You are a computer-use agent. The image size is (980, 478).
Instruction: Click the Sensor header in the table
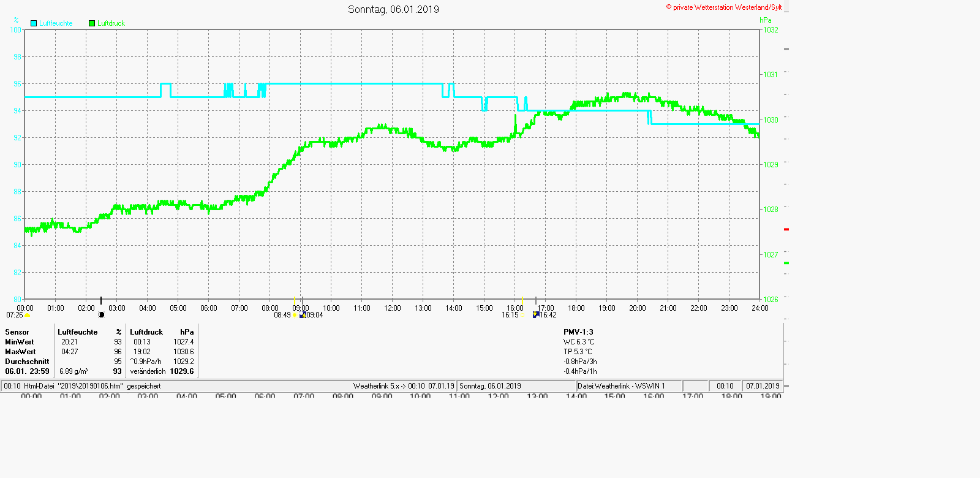(x=17, y=332)
